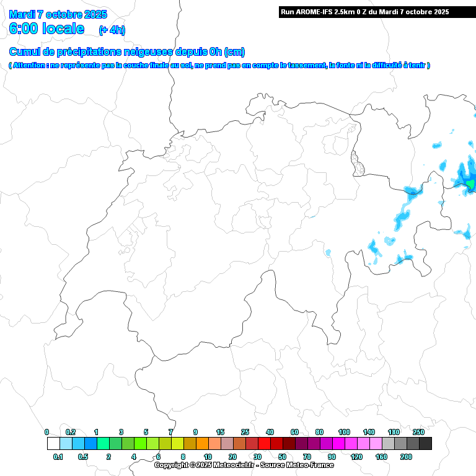Click the magenta swatch between 90 and 100

[x=338, y=444]
